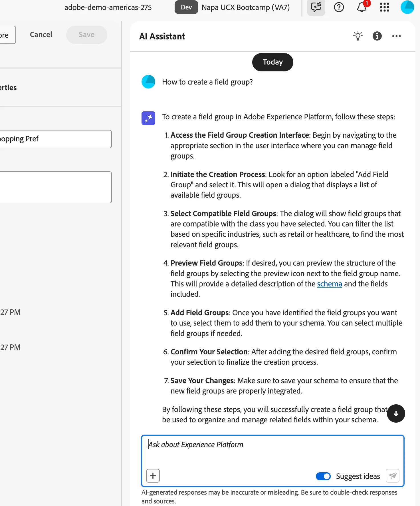Select the Napa UCX Bootcamp (VA7) sandbox name
The width and height of the screenshot is (420, 506).
click(x=246, y=7)
